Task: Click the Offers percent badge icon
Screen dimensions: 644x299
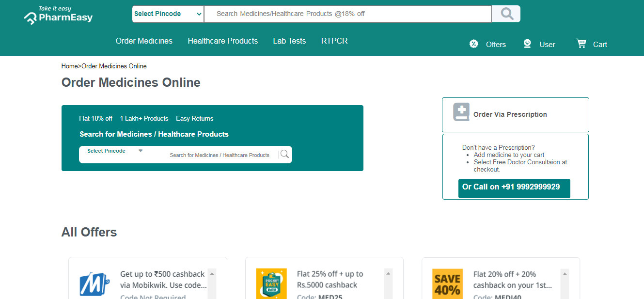Action: click(474, 44)
